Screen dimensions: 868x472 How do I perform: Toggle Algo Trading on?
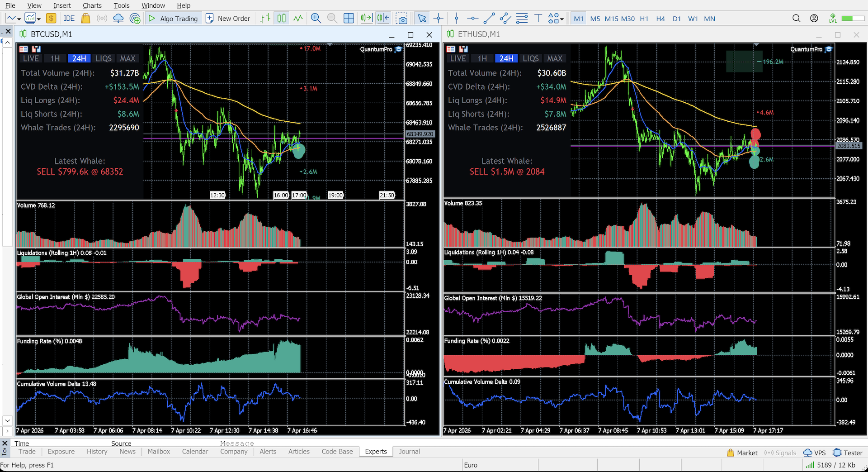click(x=173, y=19)
